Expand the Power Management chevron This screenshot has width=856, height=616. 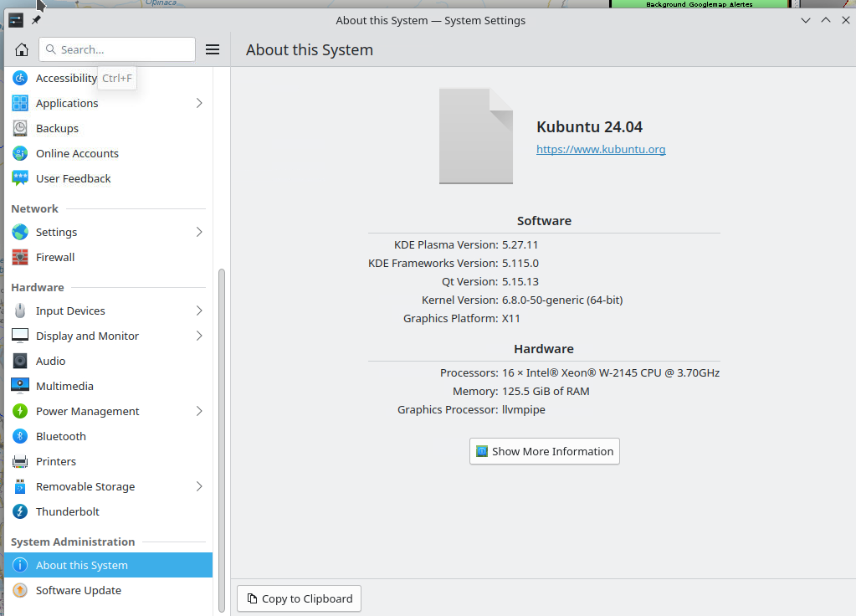[199, 411]
